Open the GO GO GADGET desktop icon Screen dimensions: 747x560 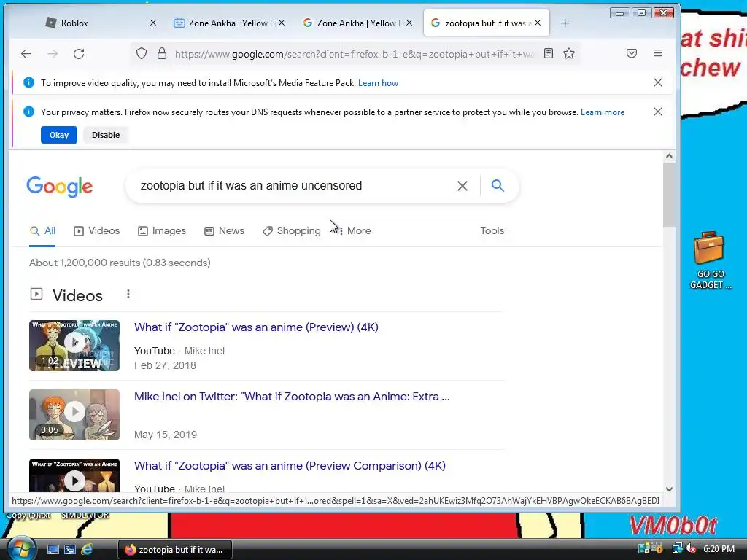pyautogui.click(x=711, y=260)
